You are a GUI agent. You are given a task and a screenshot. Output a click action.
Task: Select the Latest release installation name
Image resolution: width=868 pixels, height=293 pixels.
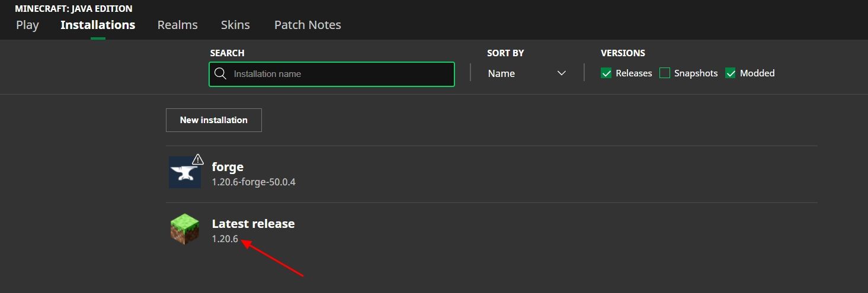[253, 224]
